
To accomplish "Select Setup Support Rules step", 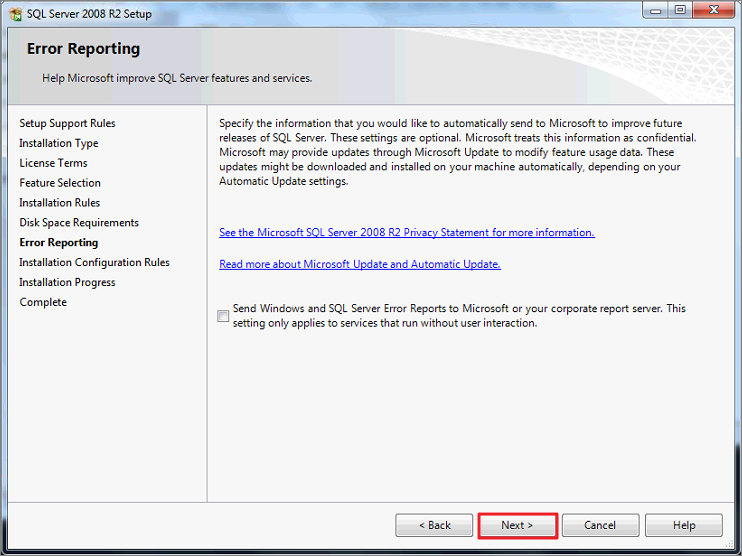I will [67, 123].
